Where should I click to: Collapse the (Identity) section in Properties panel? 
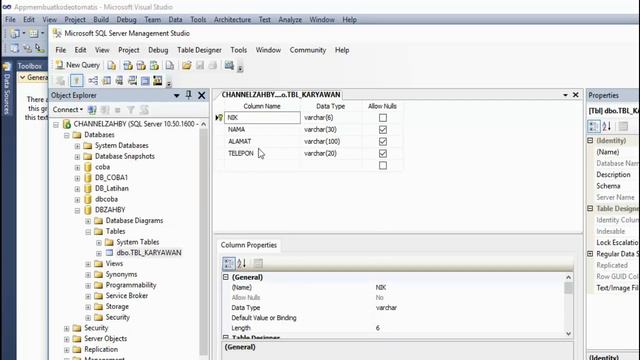click(x=590, y=140)
